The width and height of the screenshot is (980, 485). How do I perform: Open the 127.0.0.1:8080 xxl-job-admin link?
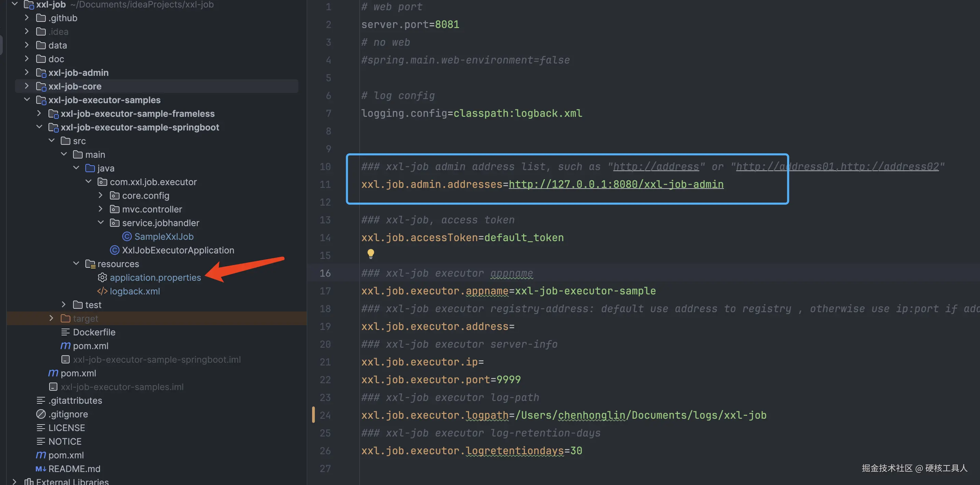(616, 184)
